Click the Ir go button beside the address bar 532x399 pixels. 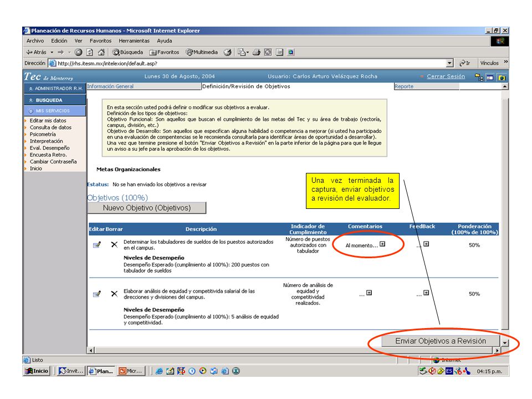465,63
